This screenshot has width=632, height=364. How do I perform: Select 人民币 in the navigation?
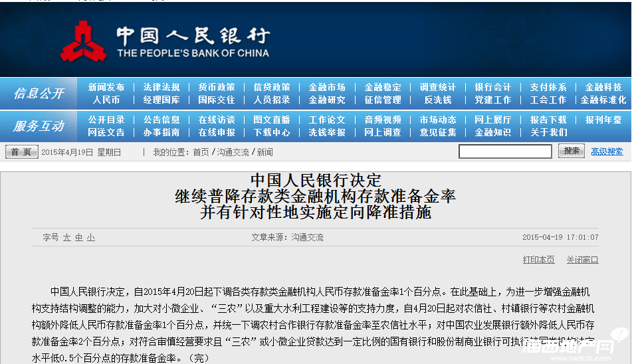[106, 100]
